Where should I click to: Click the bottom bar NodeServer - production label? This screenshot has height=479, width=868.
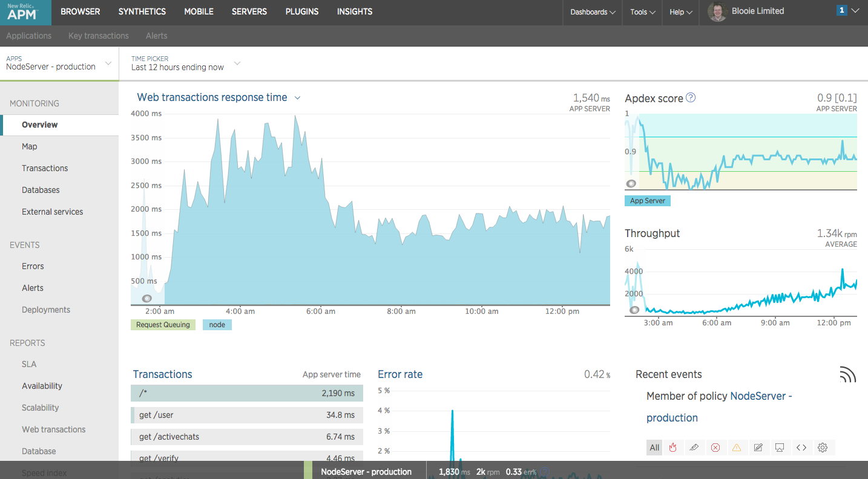pos(366,472)
